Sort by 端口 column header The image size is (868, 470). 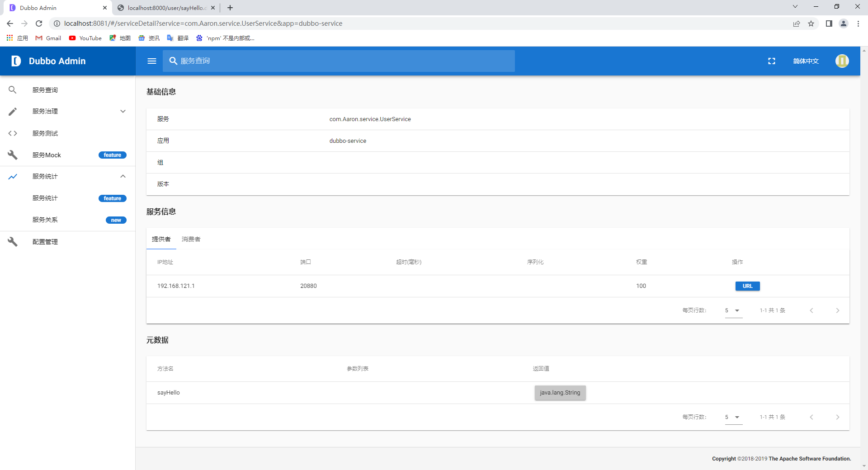coord(306,262)
